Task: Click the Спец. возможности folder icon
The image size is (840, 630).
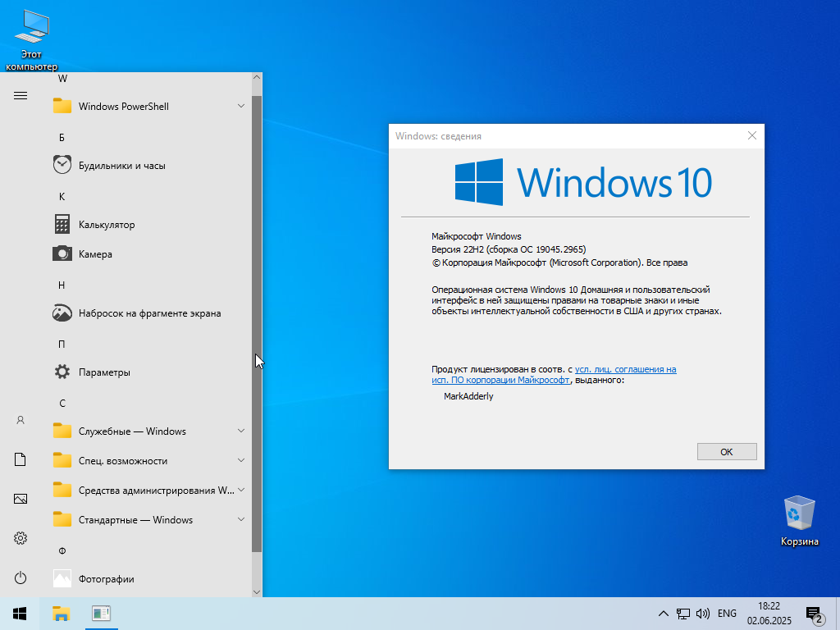Action: (x=62, y=460)
